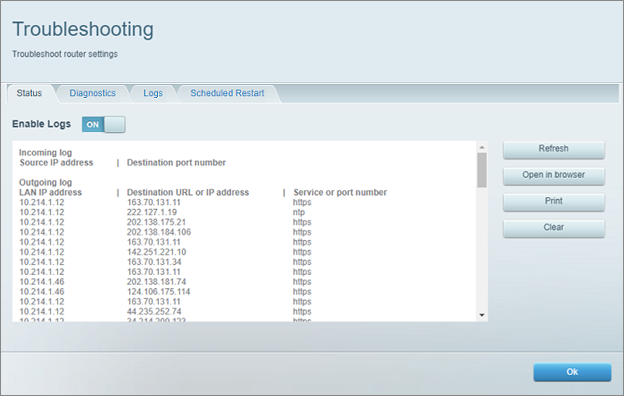This screenshot has height=396, width=624.
Task: Click LAN IP beside 202.138.181.74
Action: pos(42,282)
